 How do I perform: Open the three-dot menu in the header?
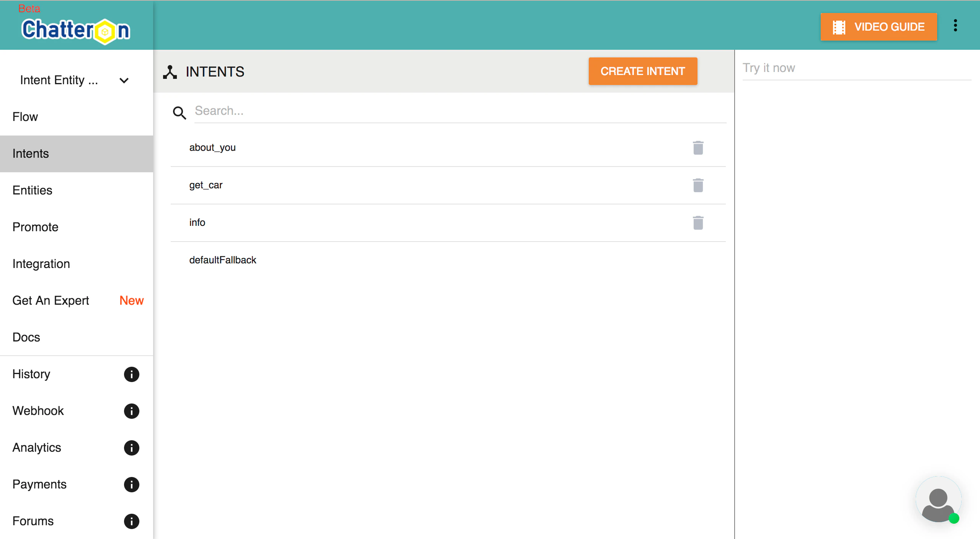coord(955,26)
